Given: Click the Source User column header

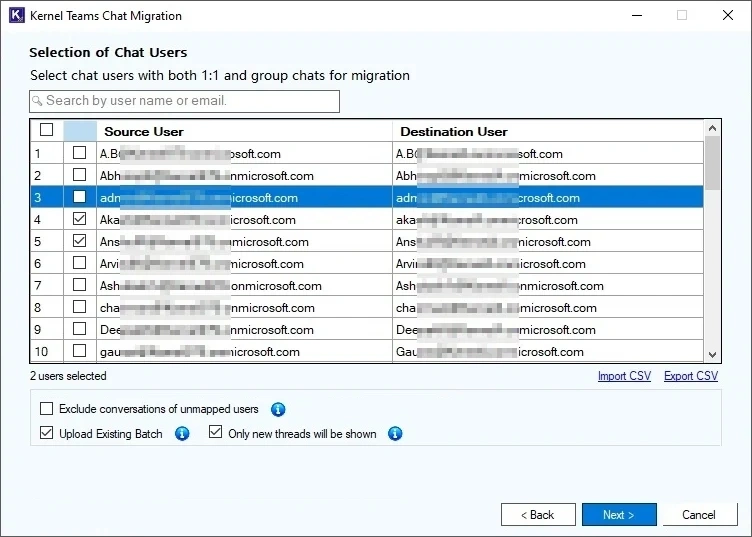Looking at the screenshot, I should [244, 131].
